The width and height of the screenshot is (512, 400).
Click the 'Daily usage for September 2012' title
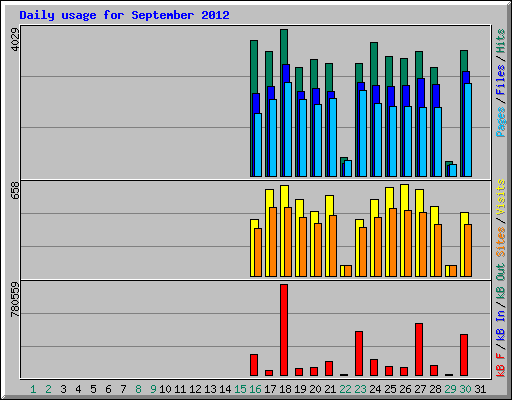pyautogui.click(x=124, y=15)
